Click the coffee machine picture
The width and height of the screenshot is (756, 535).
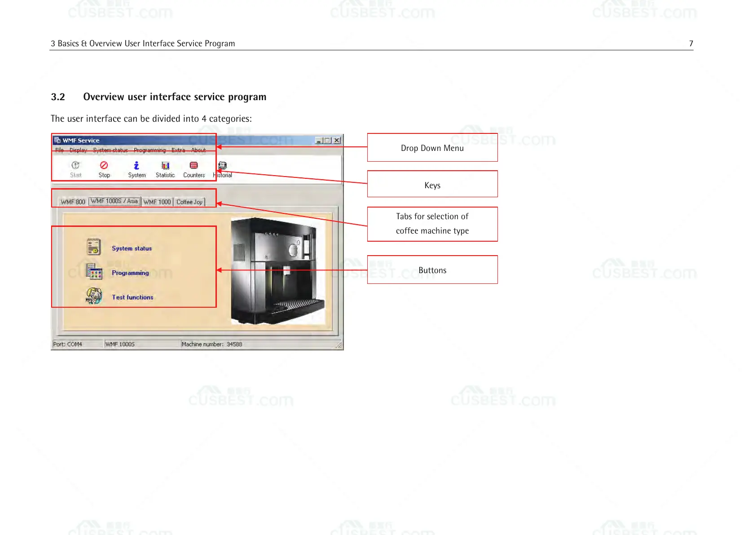tap(277, 271)
